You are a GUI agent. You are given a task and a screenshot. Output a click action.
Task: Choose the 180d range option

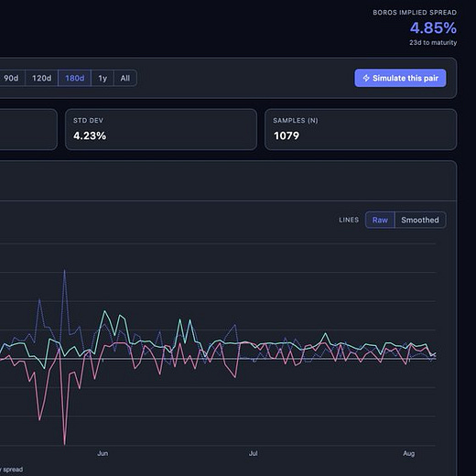pyautogui.click(x=74, y=78)
